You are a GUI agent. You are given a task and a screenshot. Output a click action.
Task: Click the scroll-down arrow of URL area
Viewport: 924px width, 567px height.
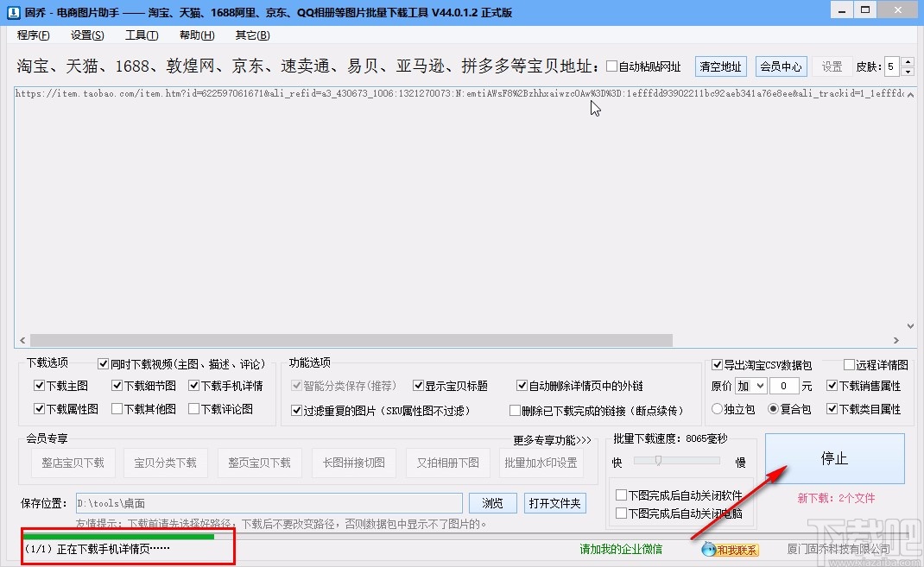tap(910, 325)
